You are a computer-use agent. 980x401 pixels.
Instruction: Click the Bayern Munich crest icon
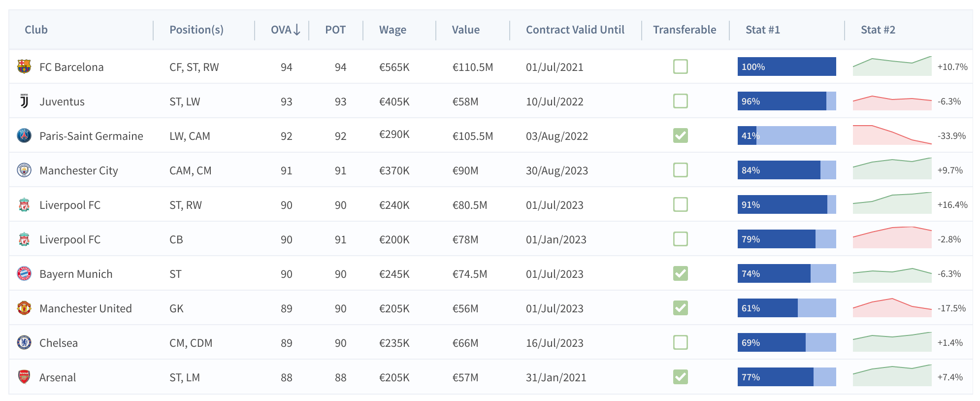tap(24, 273)
